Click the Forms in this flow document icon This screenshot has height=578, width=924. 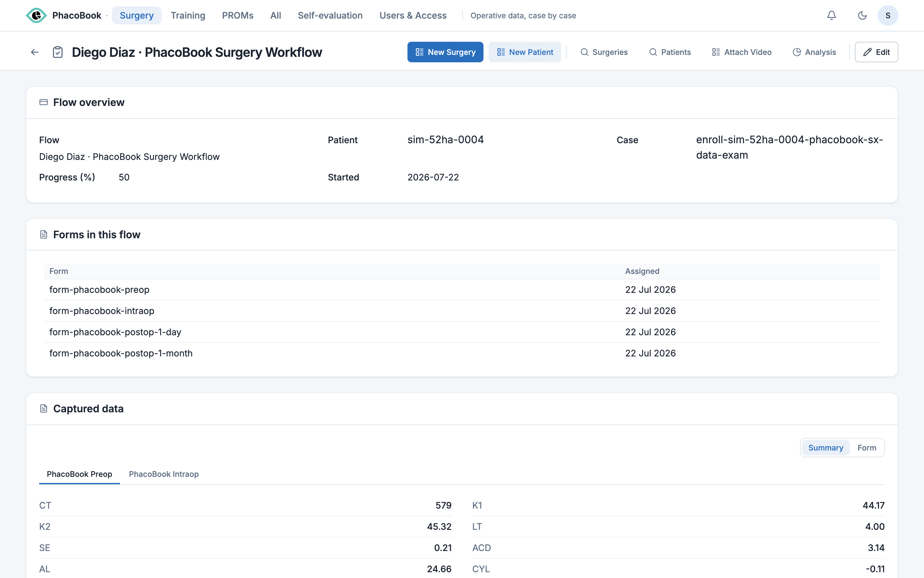click(44, 234)
